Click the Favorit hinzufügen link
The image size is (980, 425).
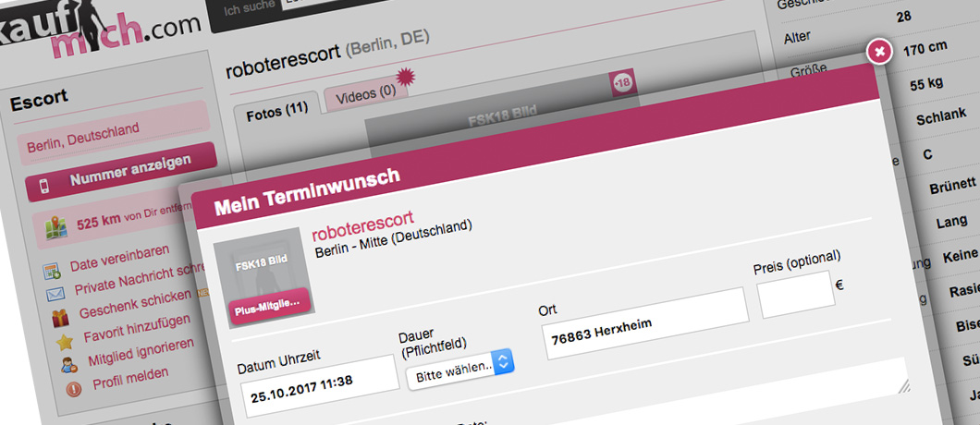pyautogui.click(x=137, y=328)
